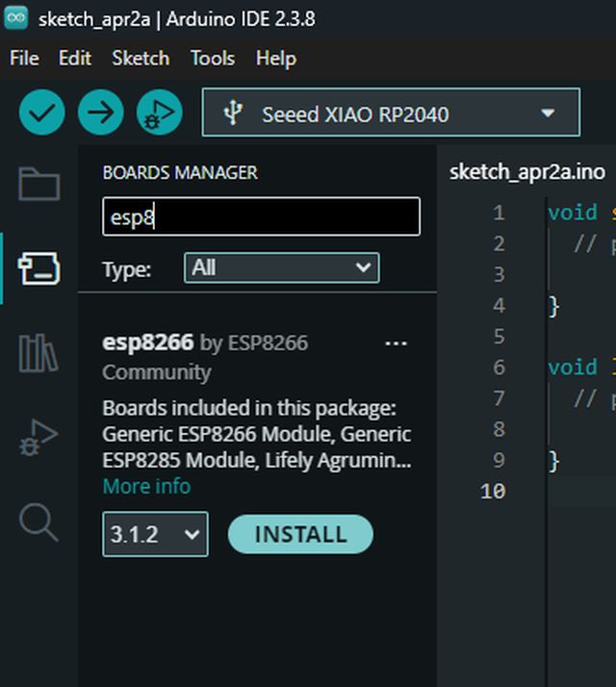Switch to the sketch_apr2a.ino tab
The image size is (616, 687).
coord(526,171)
